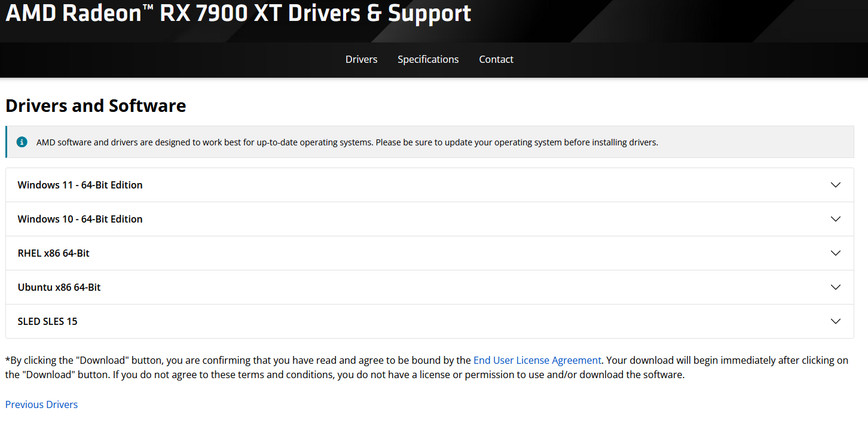The image size is (868, 423).
Task: Click the Drivers and Software heading
Action: 96,106
